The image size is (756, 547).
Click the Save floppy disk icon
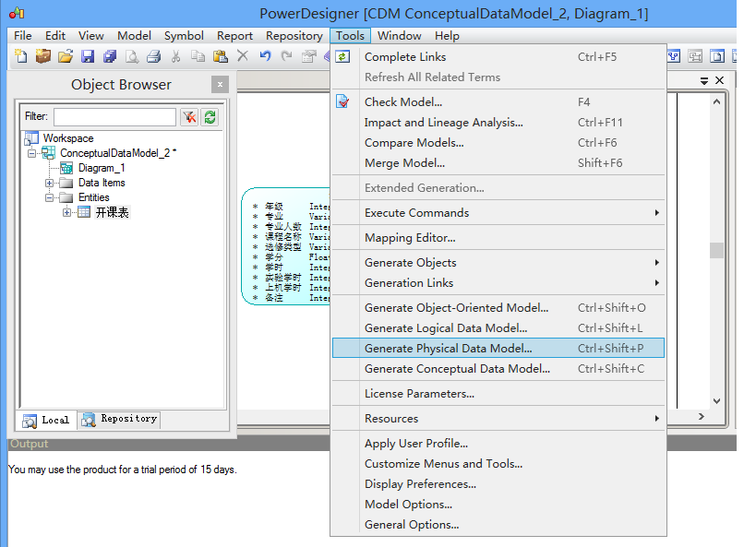tap(88, 56)
